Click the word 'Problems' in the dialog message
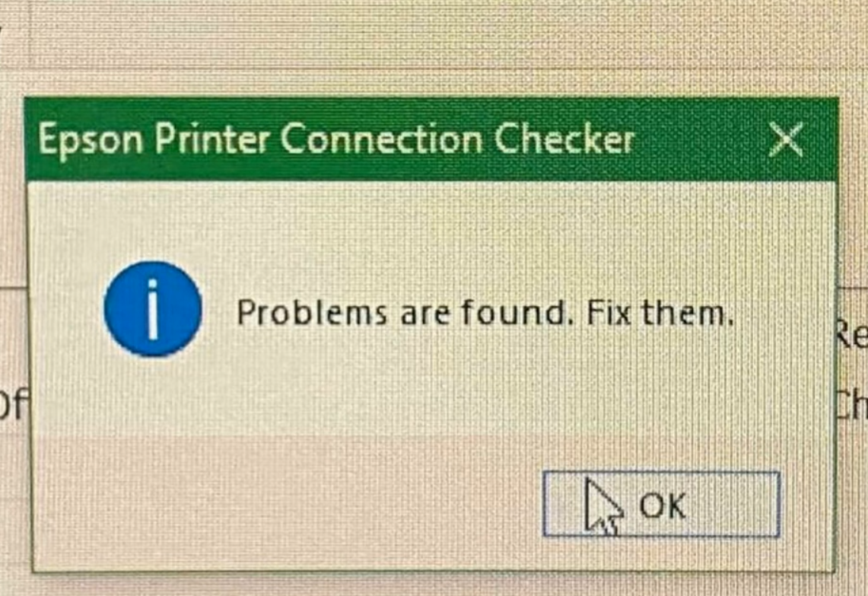Viewport: 868px width, 596px height. click(x=312, y=313)
